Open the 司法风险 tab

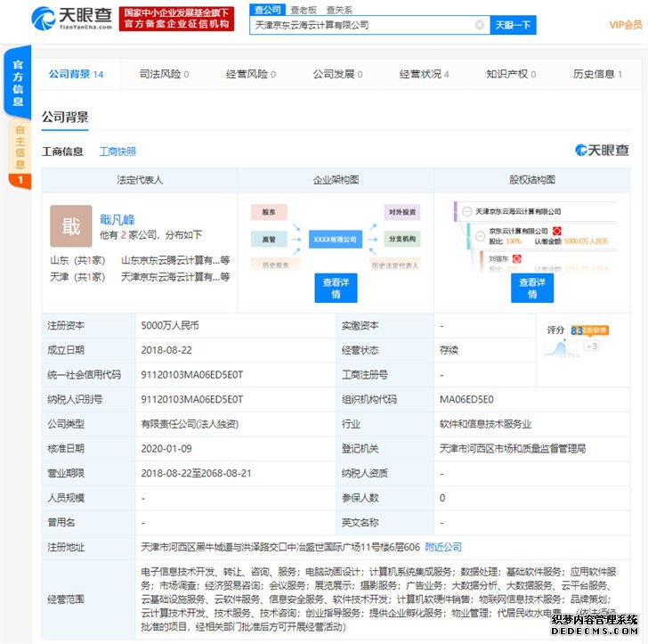click(x=164, y=74)
